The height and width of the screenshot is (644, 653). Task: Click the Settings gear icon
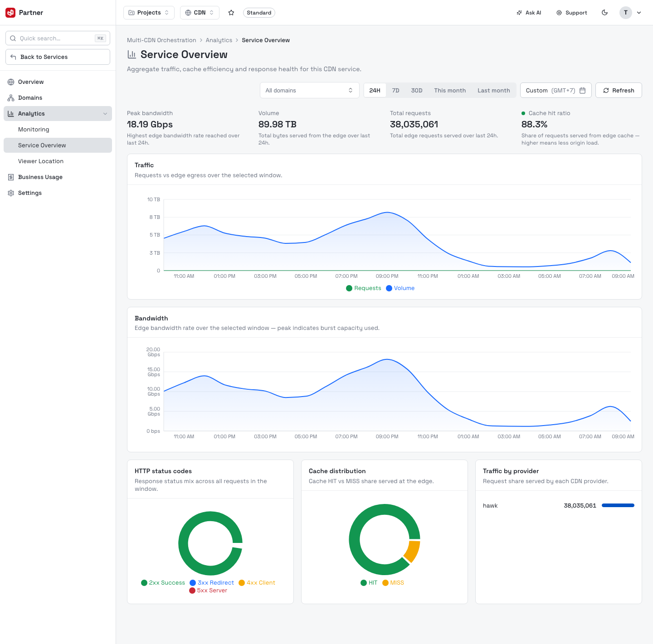pyautogui.click(x=11, y=193)
